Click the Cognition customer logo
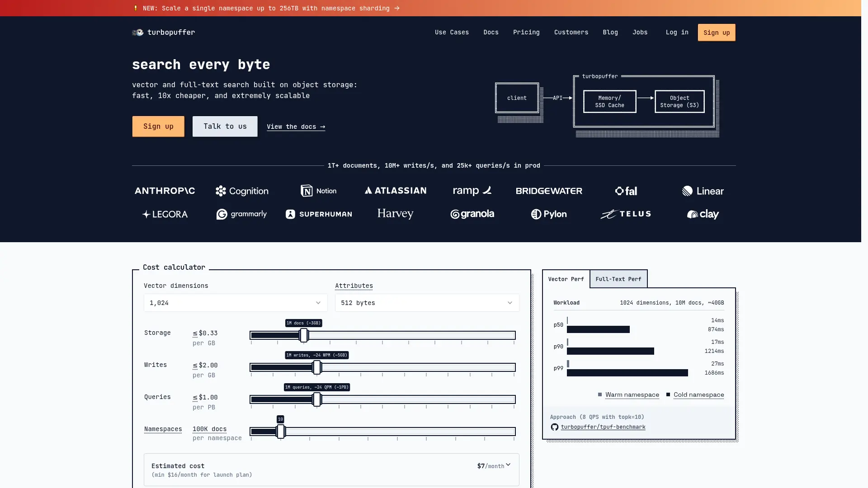 tap(242, 191)
